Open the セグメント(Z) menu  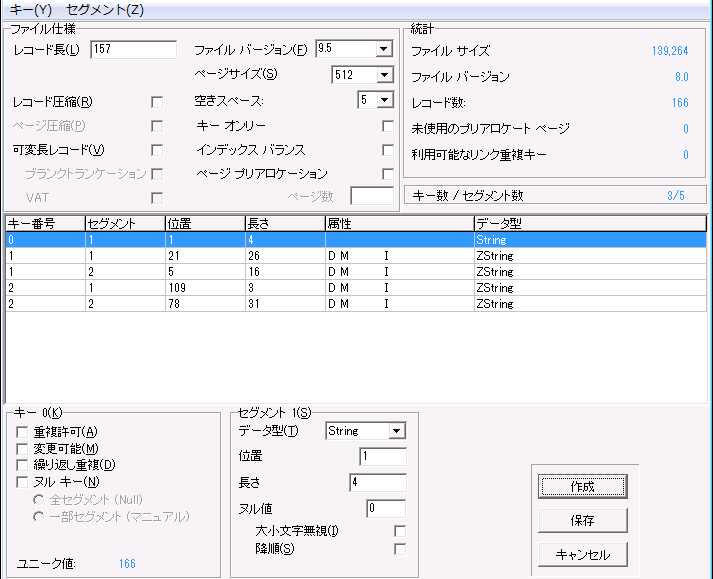pos(104,10)
